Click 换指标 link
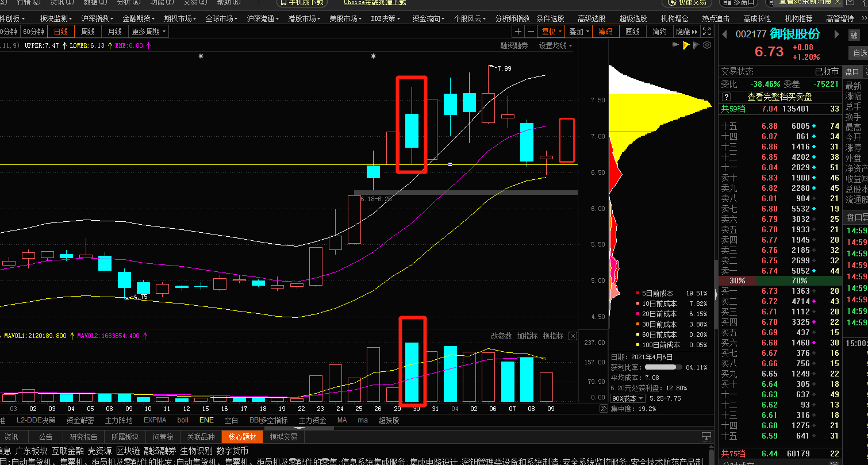The width and height of the screenshot is (868, 465). [x=553, y=336]
